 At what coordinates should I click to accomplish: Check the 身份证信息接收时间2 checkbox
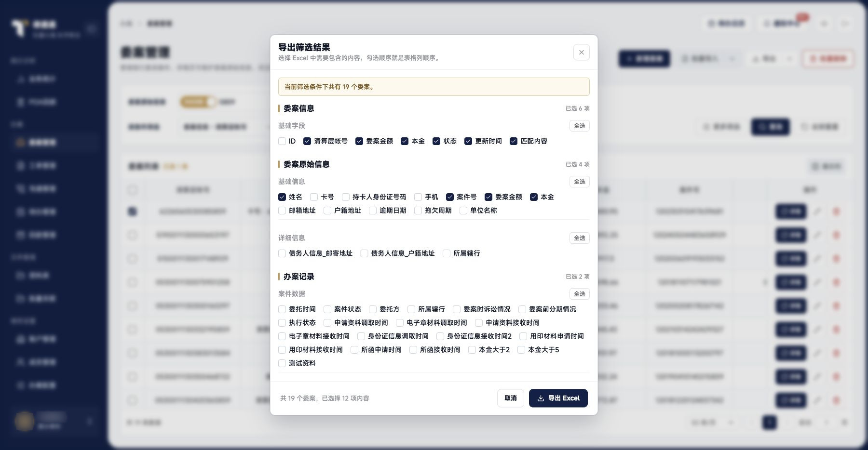[440, 336]
